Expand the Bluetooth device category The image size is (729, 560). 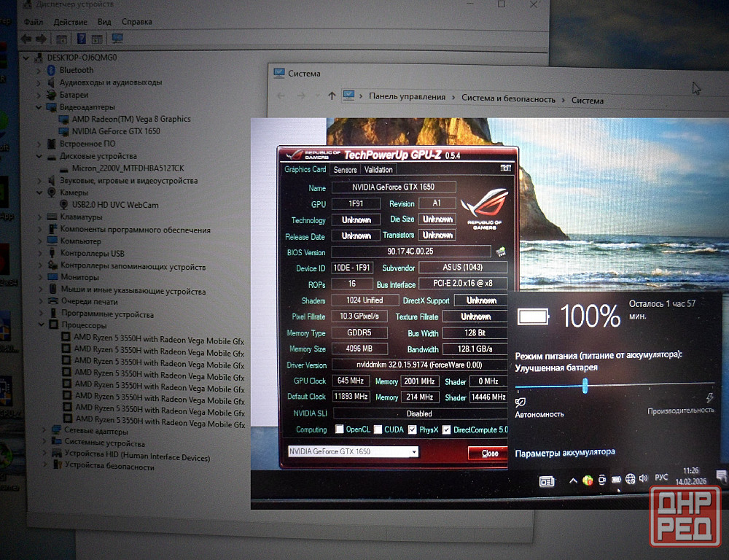[39, 70]
